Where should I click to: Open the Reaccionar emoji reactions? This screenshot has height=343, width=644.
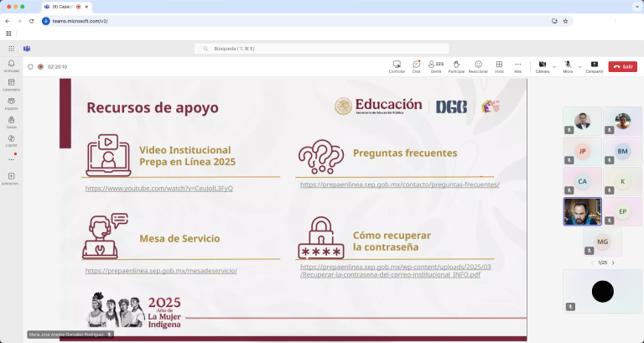tap(478, 65)
